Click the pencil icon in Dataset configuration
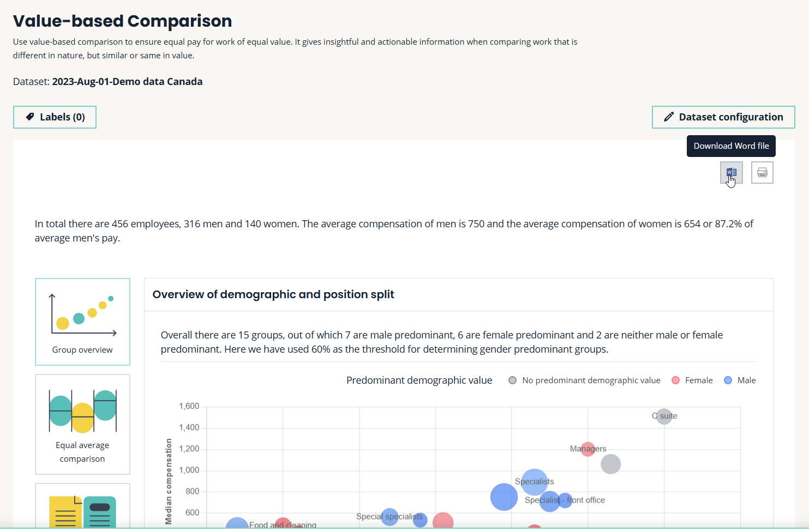The width and height of the screenshot is (809, 532). click(668, 117)
